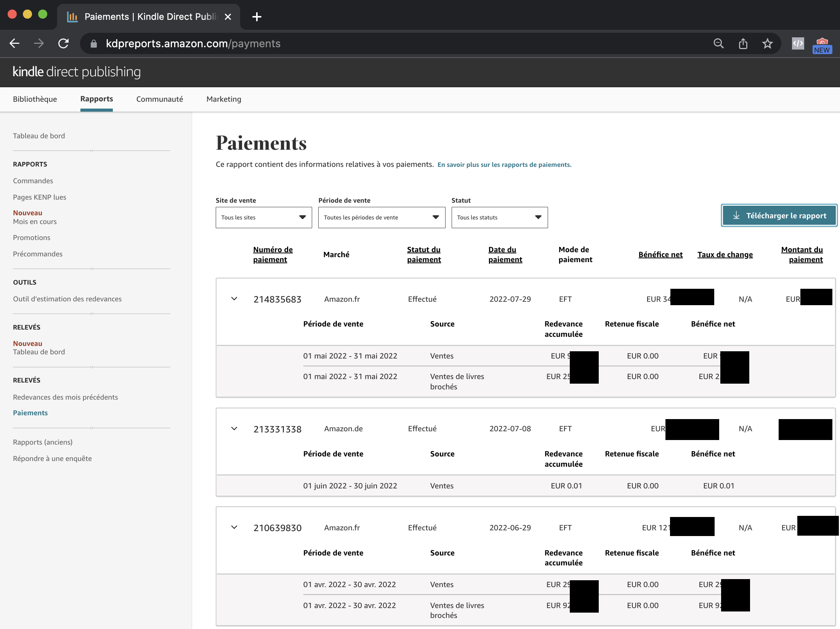Select the Paiements browser tab
The width and height of the screenshot is (840, 629).
point(149,17)
